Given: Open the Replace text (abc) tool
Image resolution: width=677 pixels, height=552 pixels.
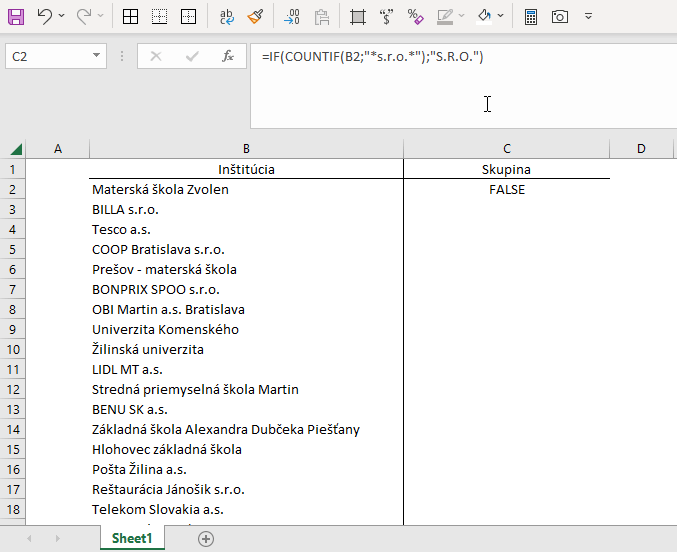Looking at the screenshot, I should click(226, 17).
